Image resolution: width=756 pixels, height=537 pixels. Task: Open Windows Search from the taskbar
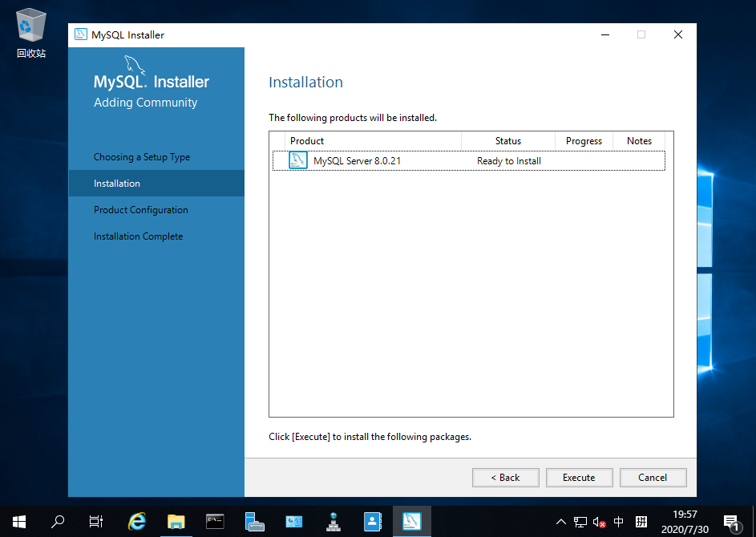tap(57, 521)
